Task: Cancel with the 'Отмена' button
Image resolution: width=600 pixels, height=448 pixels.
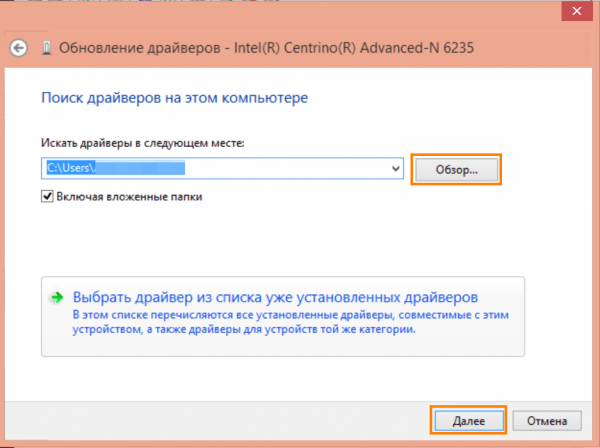Action: (547, 421)
